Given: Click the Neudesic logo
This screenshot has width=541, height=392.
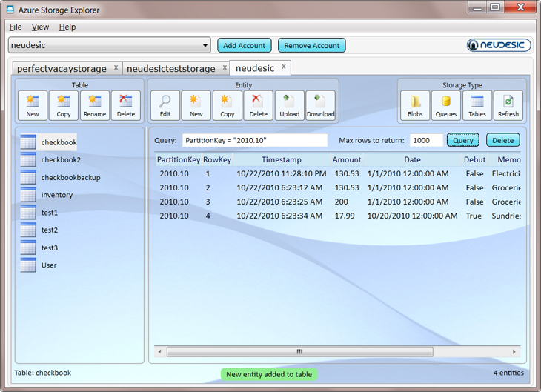Looking at the screenshot, I should click(x=499, y=45).
